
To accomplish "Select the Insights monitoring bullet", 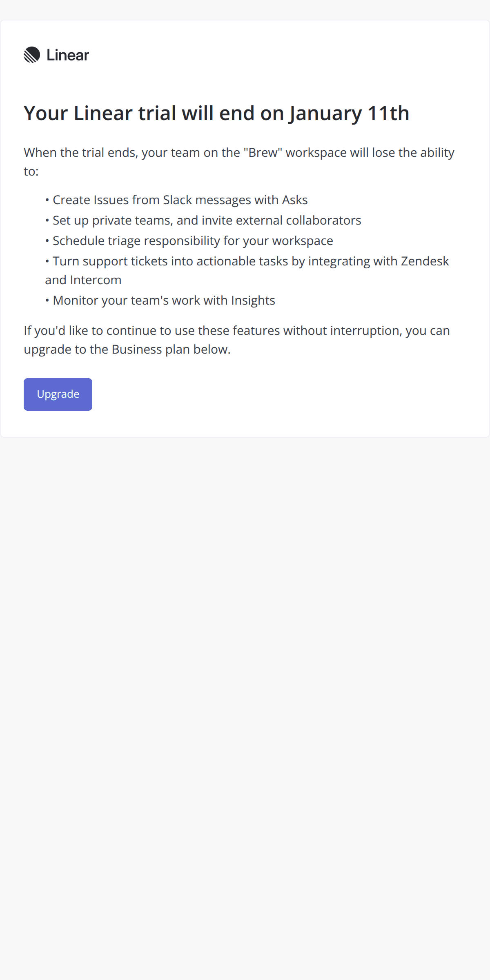I will point(161,300).
